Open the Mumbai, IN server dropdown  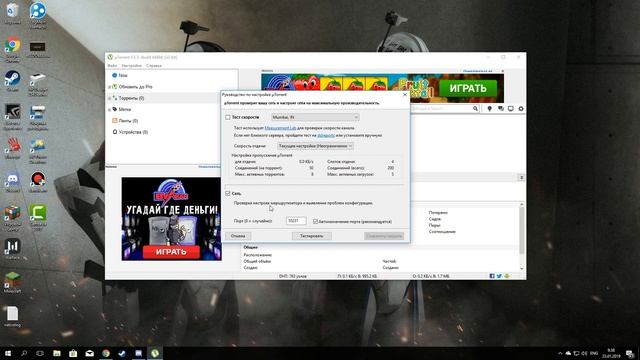[x=315, y=117]
